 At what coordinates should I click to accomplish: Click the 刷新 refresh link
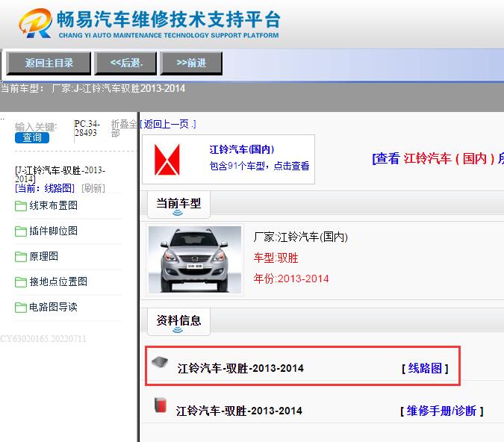point(93,188)
